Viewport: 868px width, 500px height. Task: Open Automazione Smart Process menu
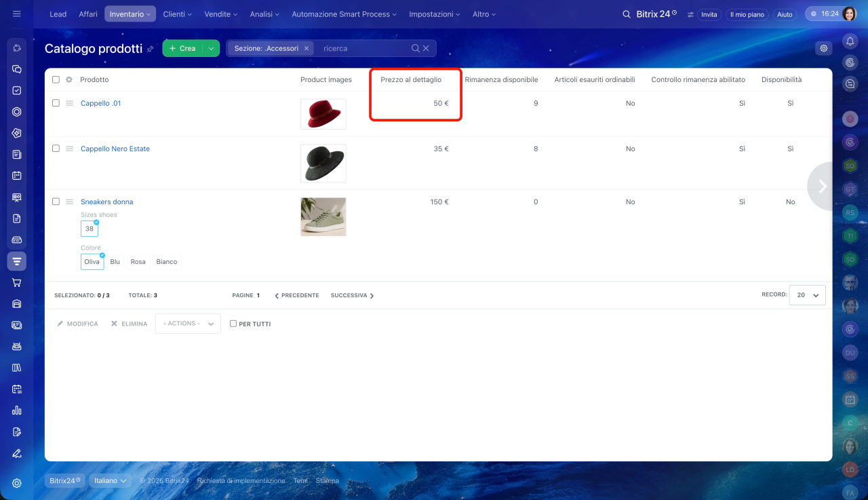(x=344, y=14)
